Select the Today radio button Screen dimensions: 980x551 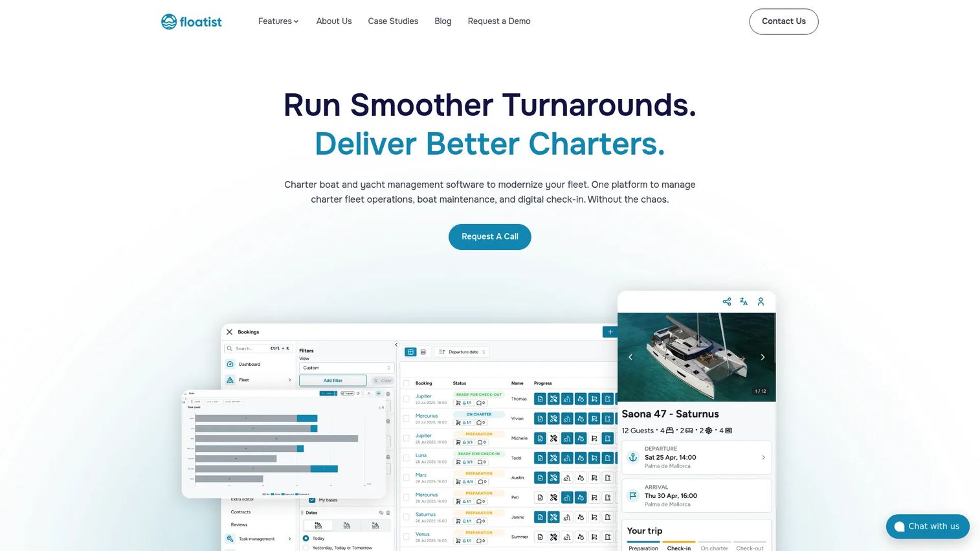coord(306,538)
